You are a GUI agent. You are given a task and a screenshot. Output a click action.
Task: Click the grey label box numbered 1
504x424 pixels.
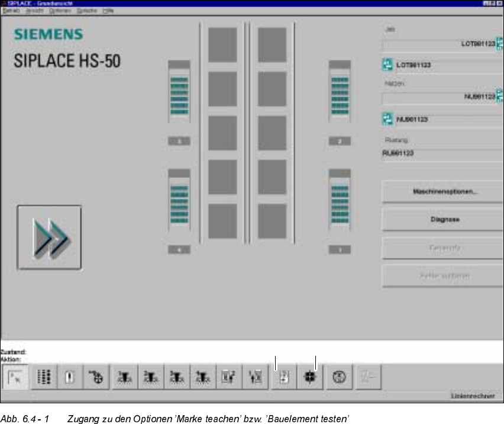(x=340, y=250)
